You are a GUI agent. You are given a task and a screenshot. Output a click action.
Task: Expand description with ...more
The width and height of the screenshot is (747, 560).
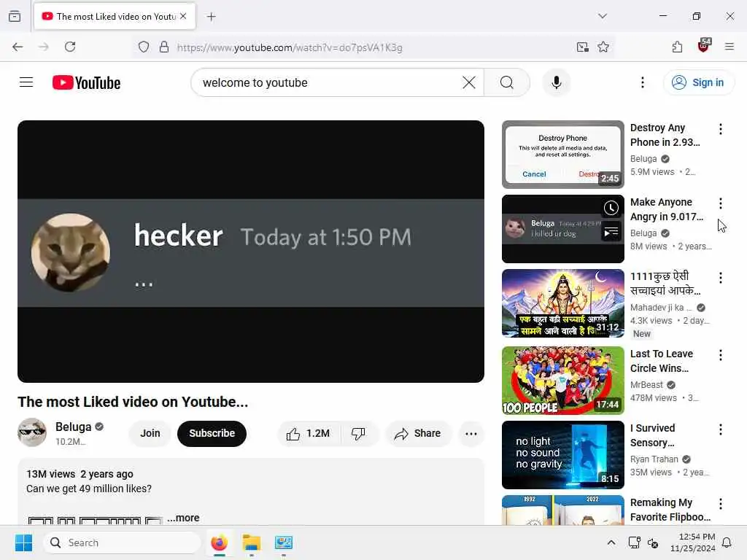tap(183, 518)
